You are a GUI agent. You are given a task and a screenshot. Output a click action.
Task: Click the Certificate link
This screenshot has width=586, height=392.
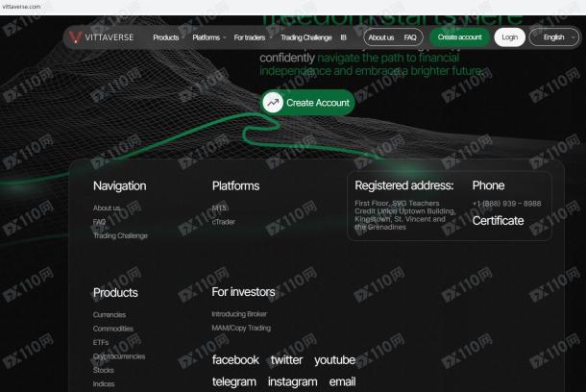coord(498,220)
